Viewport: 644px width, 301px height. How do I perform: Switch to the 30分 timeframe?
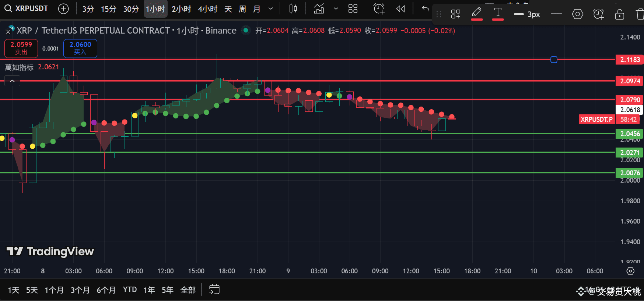[x=131, y=9]
